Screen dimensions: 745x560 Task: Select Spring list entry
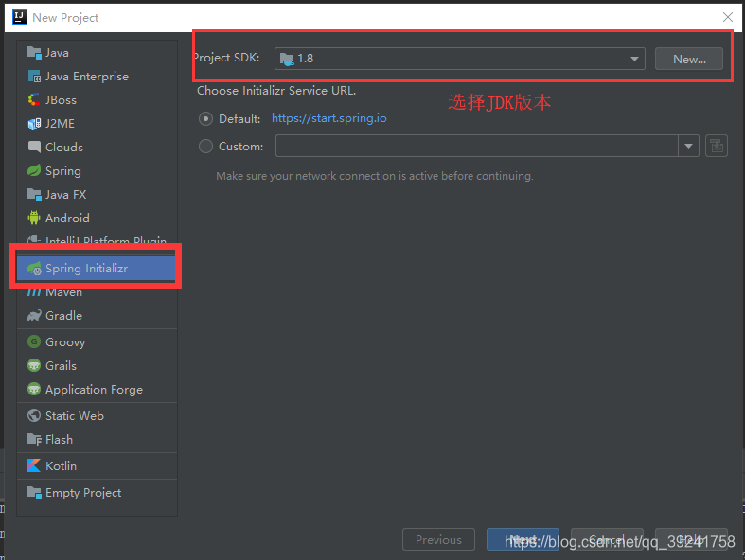[97, 170]
